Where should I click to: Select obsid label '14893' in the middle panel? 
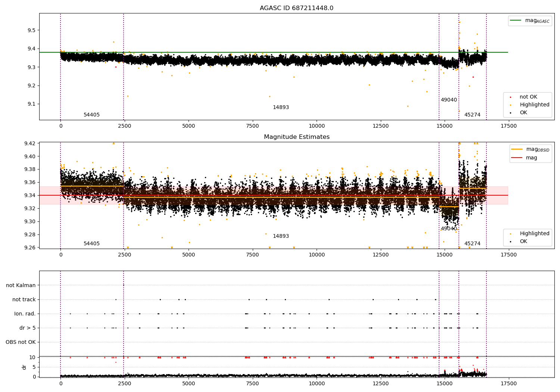[x=281, y=236]
